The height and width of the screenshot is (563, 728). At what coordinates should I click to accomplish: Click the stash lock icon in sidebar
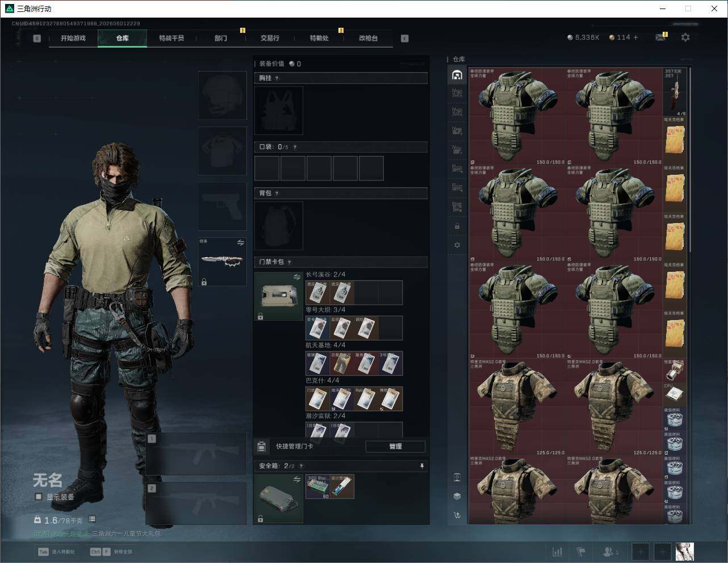tap(457, 226)
